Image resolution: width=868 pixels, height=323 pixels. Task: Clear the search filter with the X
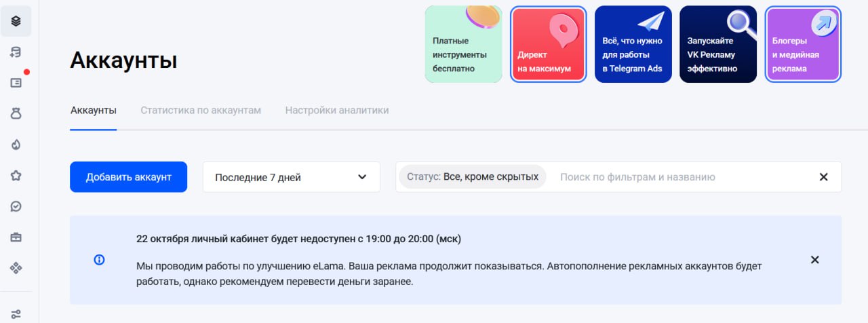823,177
